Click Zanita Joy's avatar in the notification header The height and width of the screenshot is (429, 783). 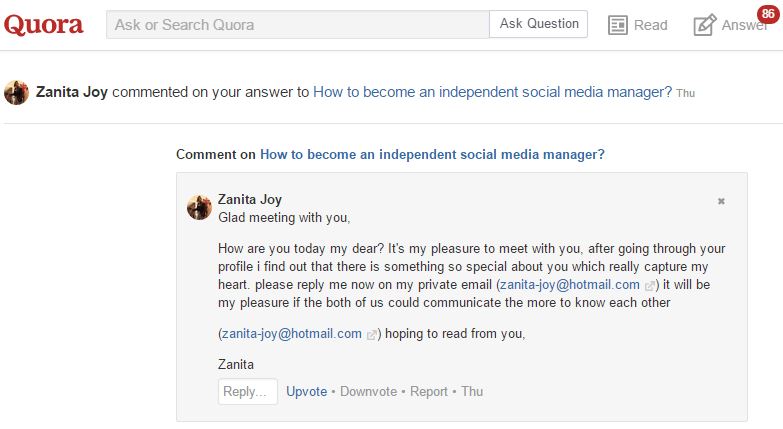[x=16, y=92]
